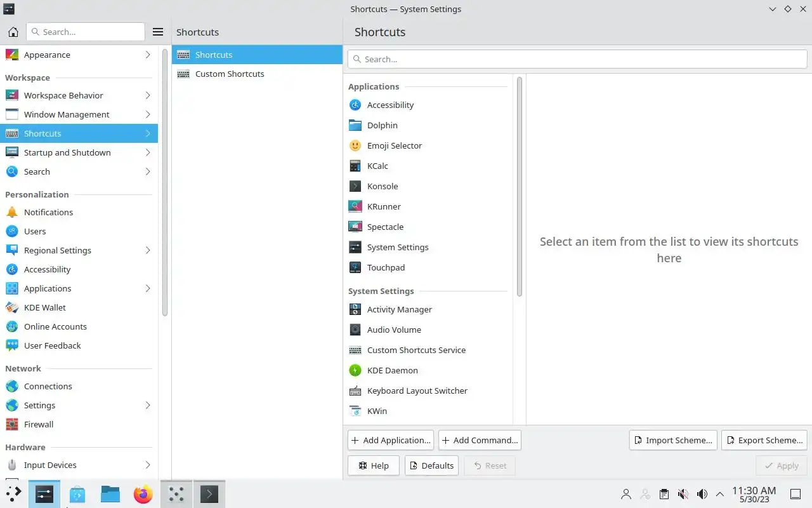
Task: Click the Emoji Selector smiley icon
Action: point(355,145)
